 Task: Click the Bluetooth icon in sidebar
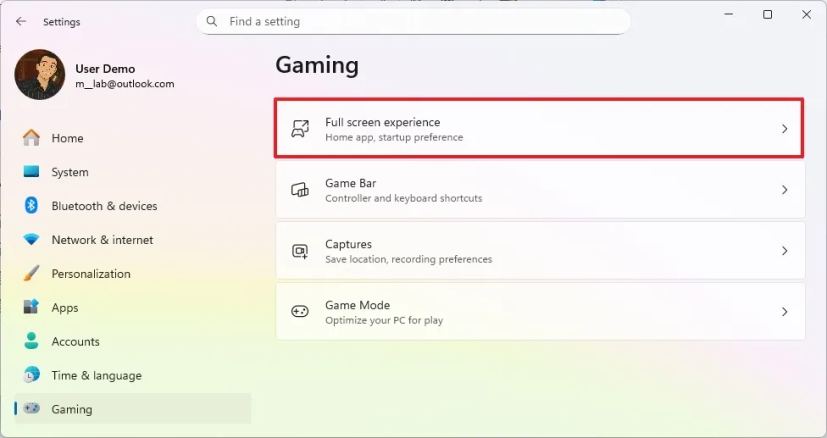(x=31, y=205)
